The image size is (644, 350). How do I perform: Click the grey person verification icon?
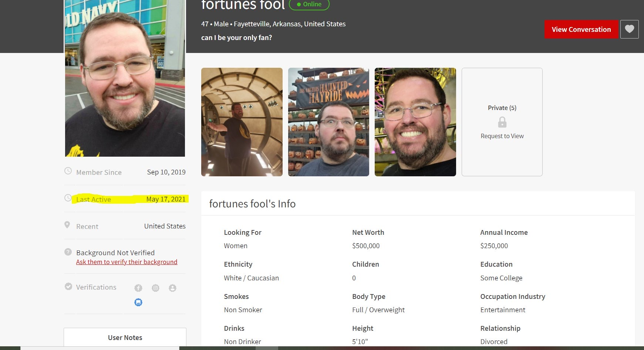[172, 288]
